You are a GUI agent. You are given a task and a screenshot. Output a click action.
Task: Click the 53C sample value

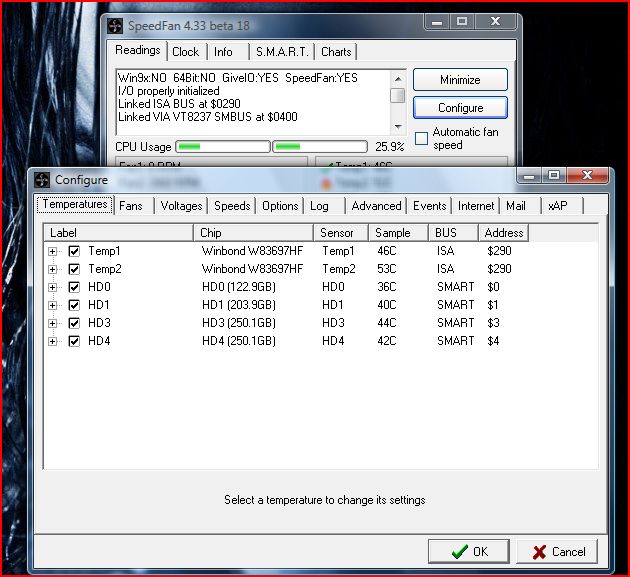[x=387, y=269]
